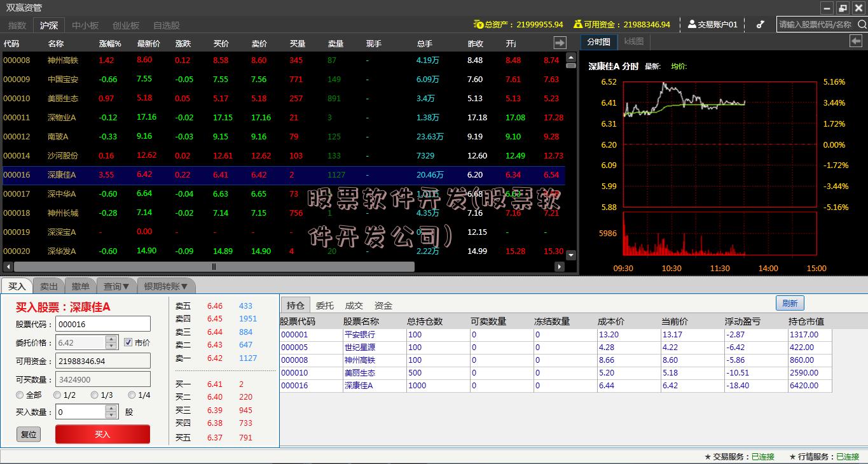The width and height of the screenshot is (868, 464).
Task: Toggle the 市价 market price checkbox
Action: coord(128,342)
